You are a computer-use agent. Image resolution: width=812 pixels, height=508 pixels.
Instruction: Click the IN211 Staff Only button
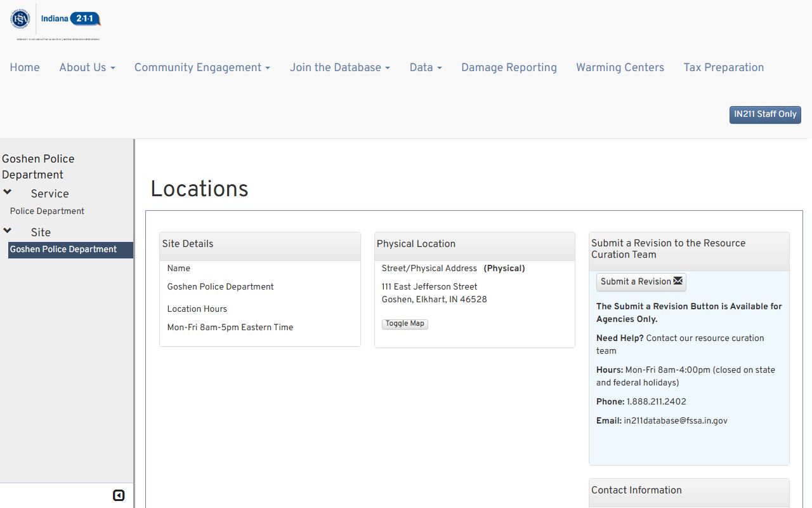(765, 114)
